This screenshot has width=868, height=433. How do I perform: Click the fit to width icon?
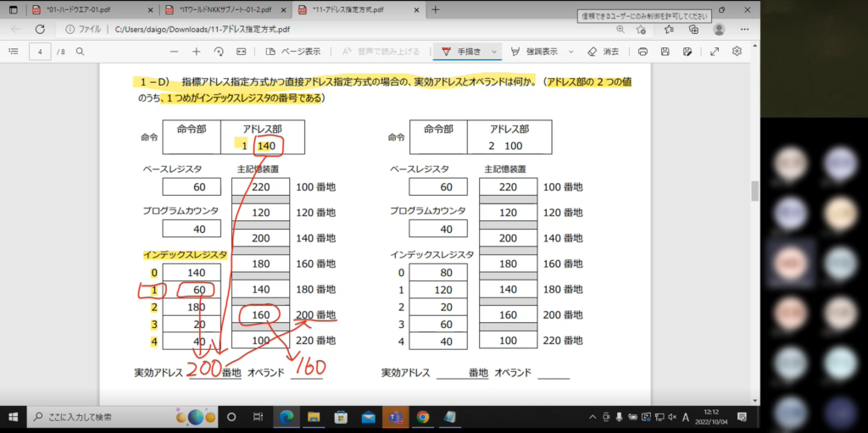(241, 51)
